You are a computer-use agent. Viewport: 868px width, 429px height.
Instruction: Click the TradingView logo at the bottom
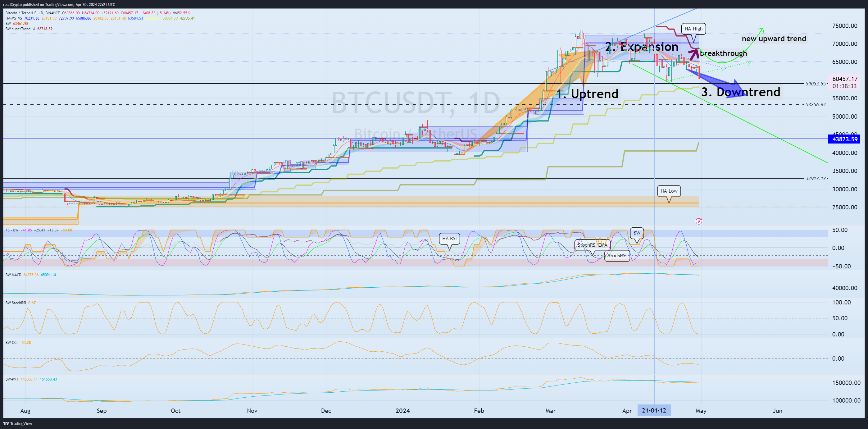click(17, 424)
